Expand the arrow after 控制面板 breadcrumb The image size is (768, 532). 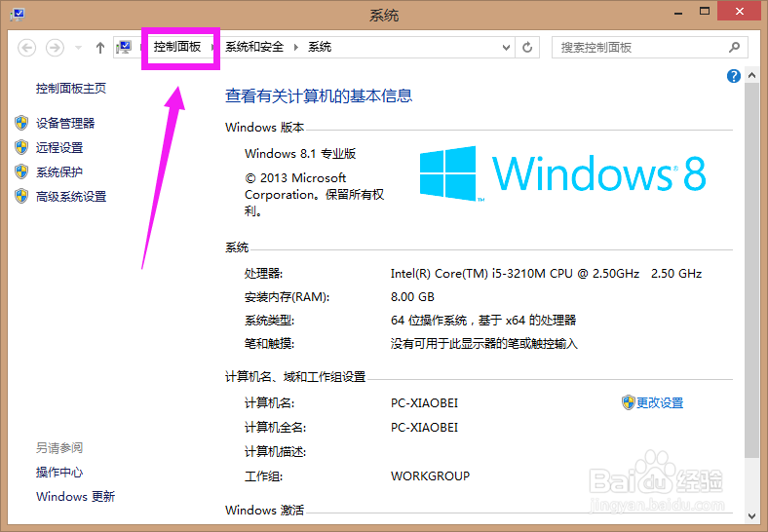[x=212, y=48]
